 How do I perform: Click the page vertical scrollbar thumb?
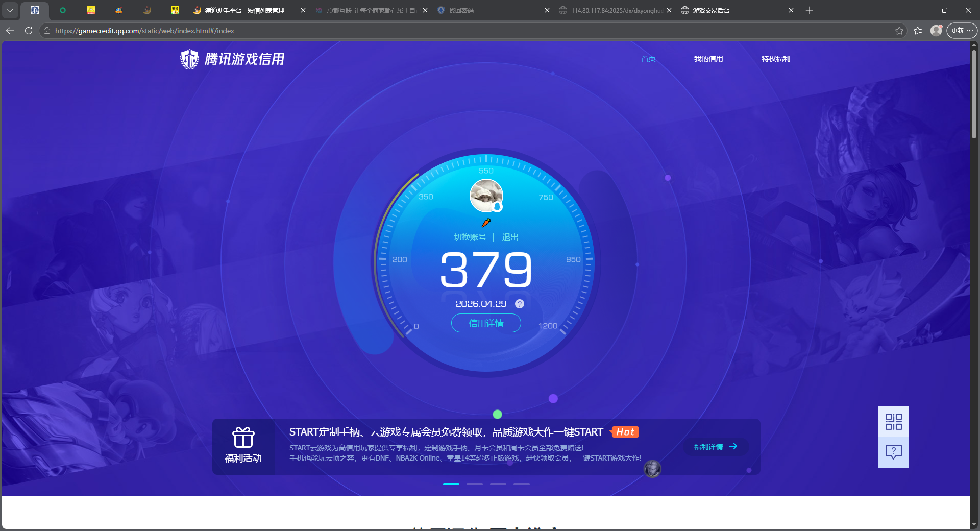[974, 93]
